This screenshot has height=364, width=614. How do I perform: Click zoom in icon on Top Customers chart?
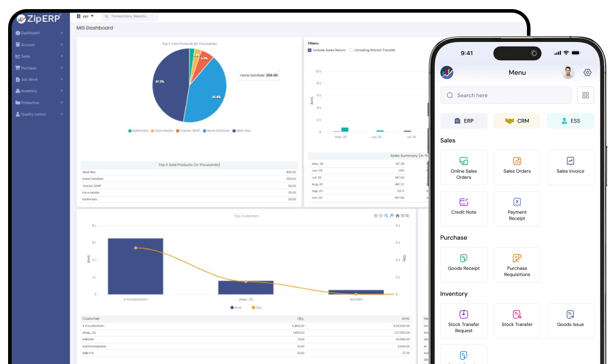tap(376, 216)
